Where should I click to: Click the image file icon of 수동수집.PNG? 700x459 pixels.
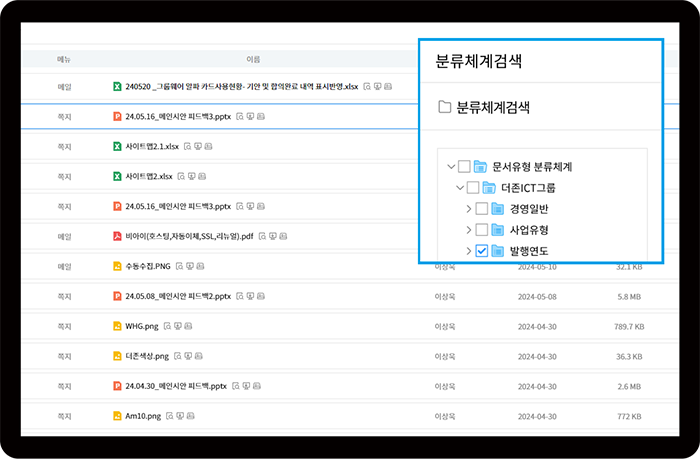(117, 266)
